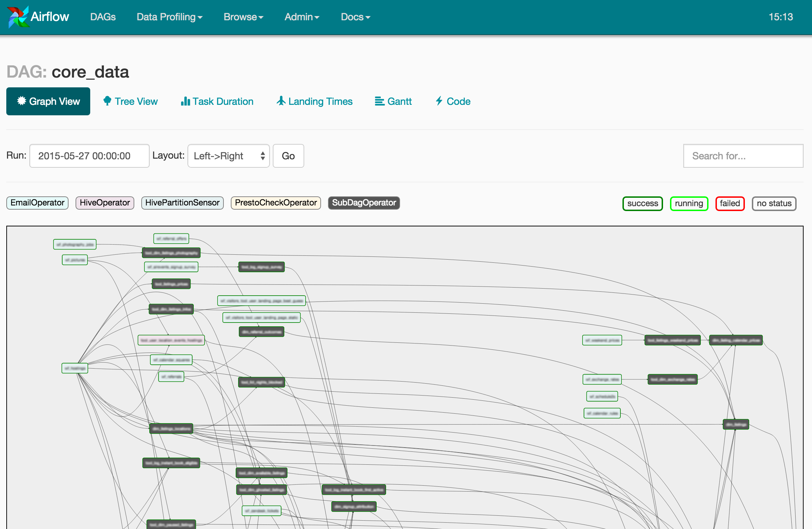This screenshot has height=529, width=812.
Task: Open the DAGs menu item
Action: point(103,17)
